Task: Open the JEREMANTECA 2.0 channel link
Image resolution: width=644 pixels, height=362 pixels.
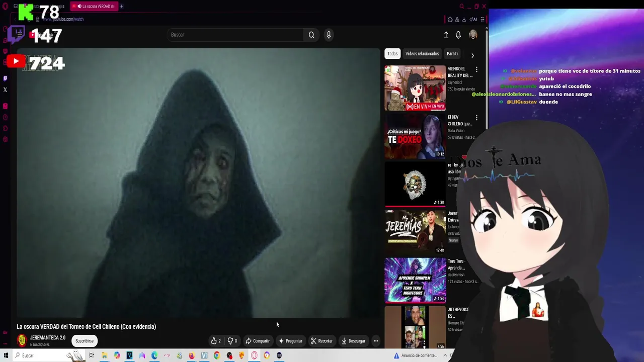Action: pos(48,338)
